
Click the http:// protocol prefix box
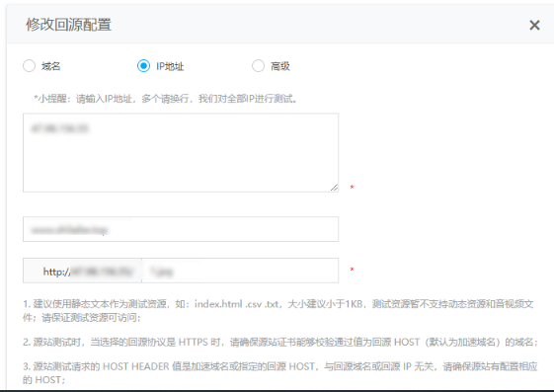82,271
